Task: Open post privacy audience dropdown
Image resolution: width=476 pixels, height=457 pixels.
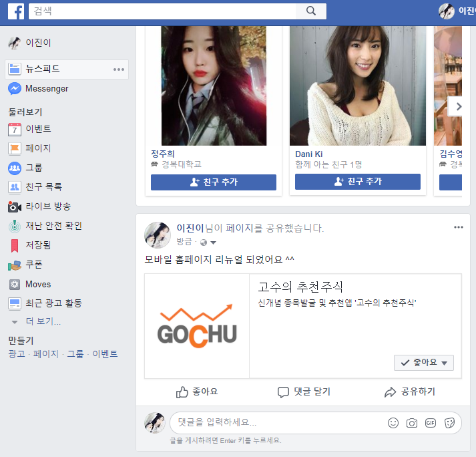Action: click(208, 243)
